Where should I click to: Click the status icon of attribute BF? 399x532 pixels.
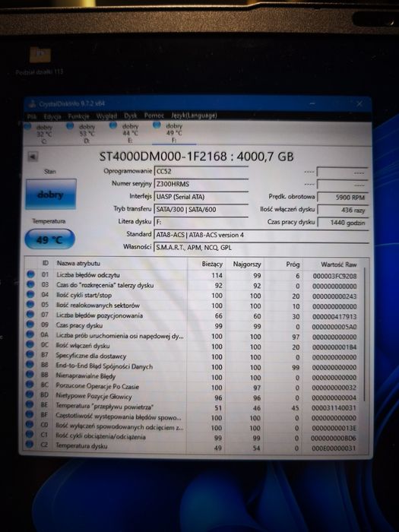click(30, 414)
